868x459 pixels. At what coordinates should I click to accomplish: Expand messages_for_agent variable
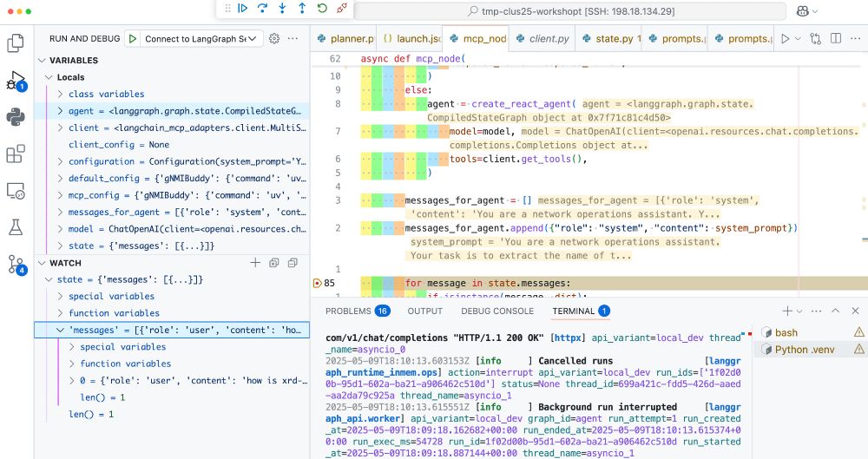pyautogui.click(x=61, y=212)
